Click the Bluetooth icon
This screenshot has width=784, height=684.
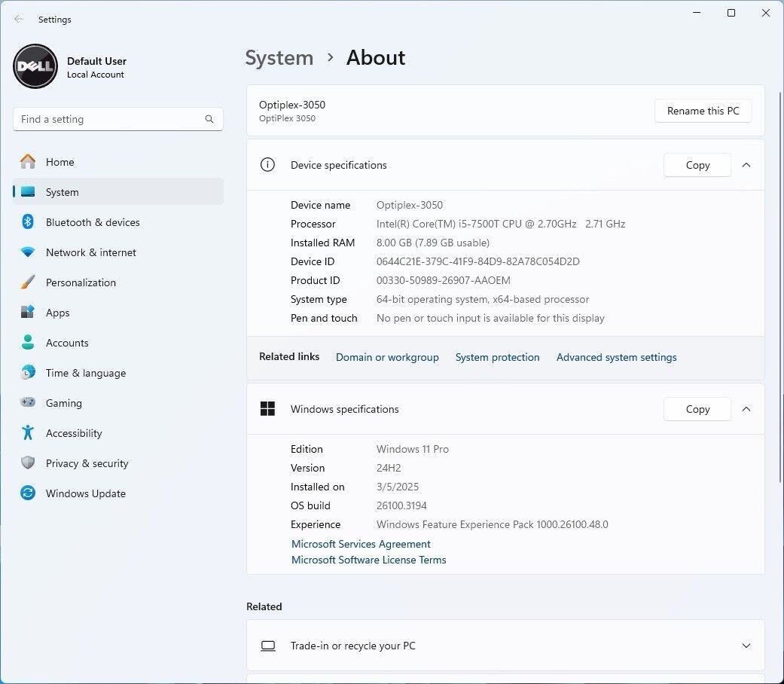click(28, 221)
